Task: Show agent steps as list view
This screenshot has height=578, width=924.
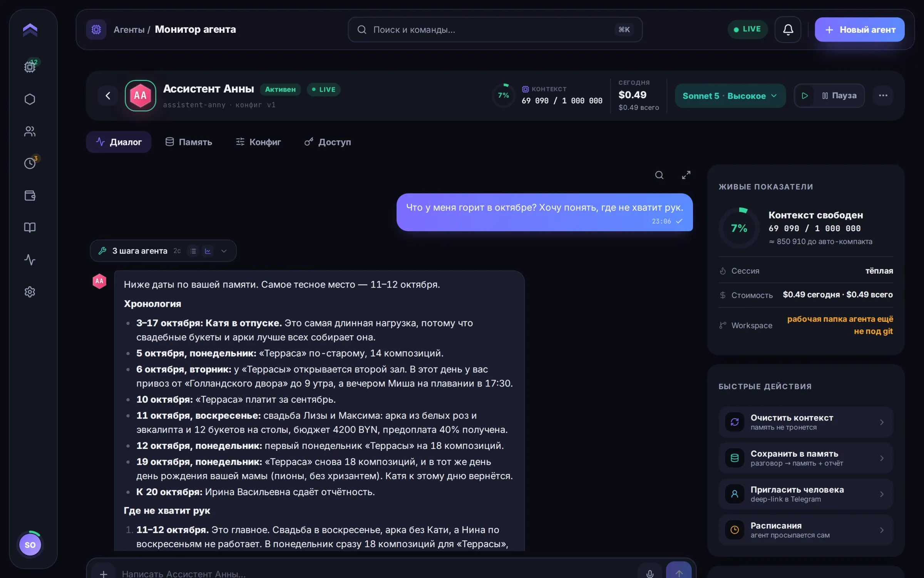Action: (x=193, y=251)
